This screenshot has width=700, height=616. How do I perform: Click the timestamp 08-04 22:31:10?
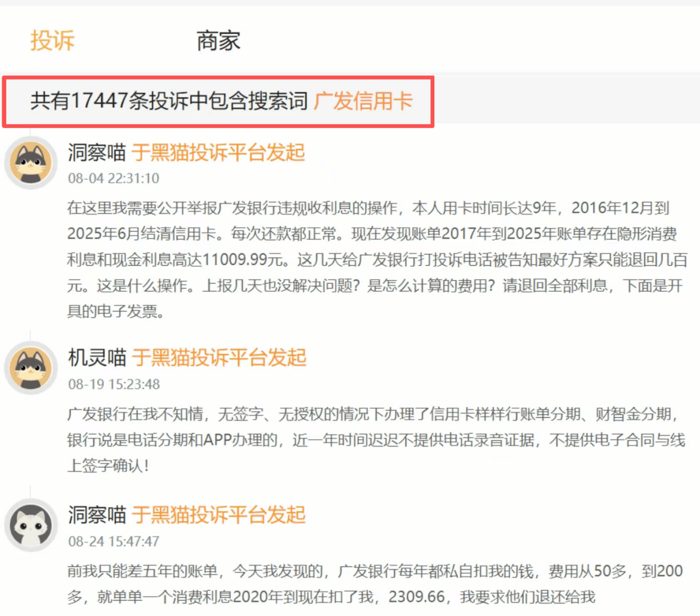[113, 178]
